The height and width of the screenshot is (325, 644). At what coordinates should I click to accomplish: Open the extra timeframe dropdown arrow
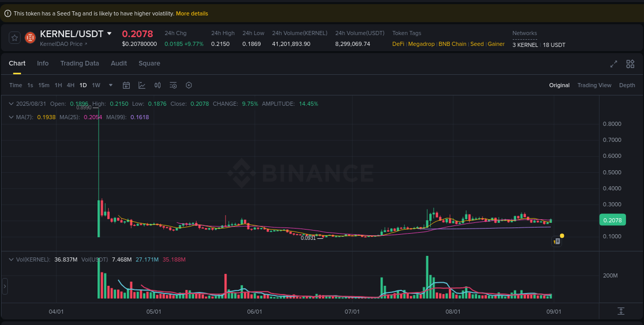point(110,85)
